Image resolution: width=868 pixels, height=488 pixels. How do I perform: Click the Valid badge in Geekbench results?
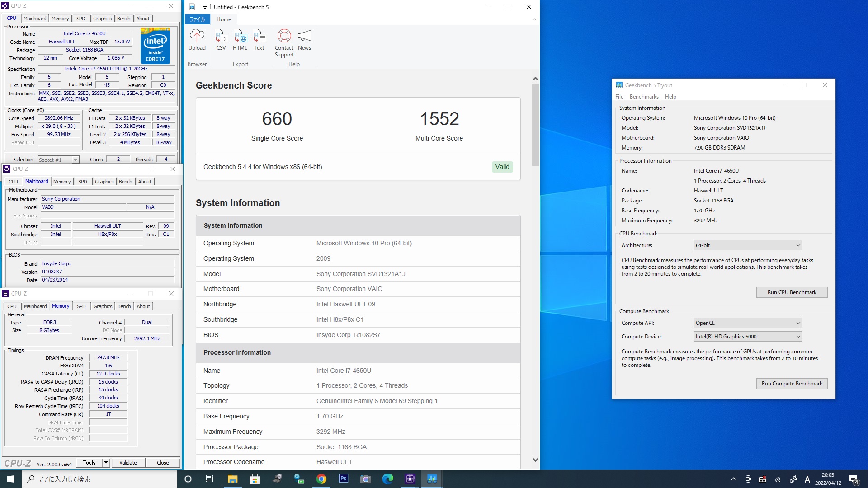click(502, 167)
